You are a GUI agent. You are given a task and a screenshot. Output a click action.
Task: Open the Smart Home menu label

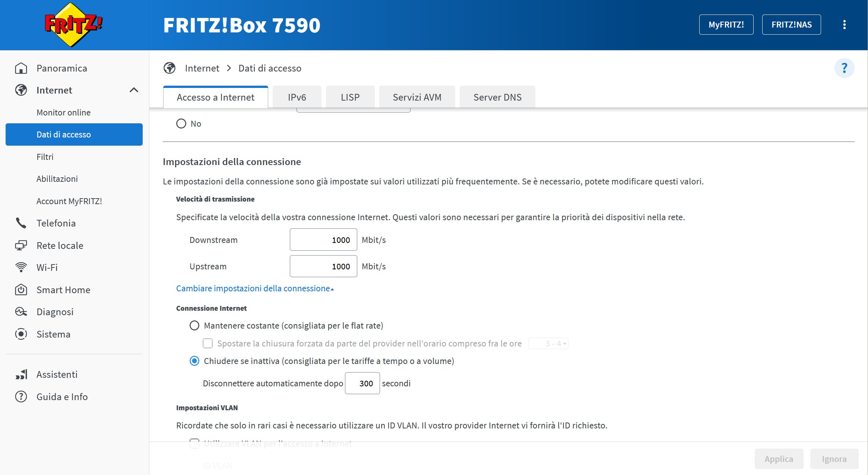point(63,290)
